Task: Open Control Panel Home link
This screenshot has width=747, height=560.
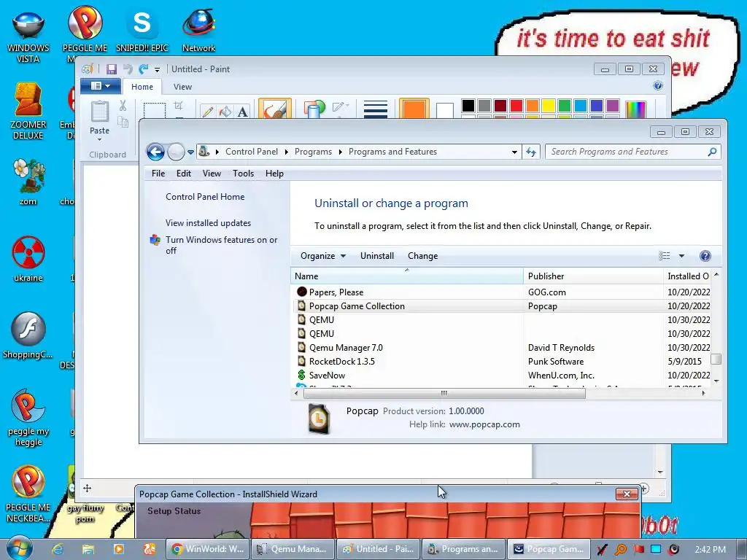Action: 205,197
